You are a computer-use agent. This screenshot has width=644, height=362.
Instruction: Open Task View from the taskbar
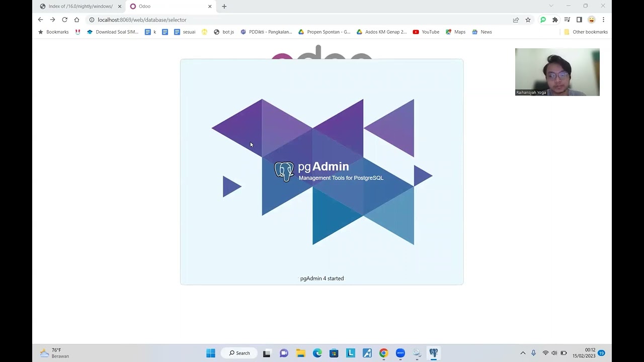pyautogui.click(x=267, y=353)
